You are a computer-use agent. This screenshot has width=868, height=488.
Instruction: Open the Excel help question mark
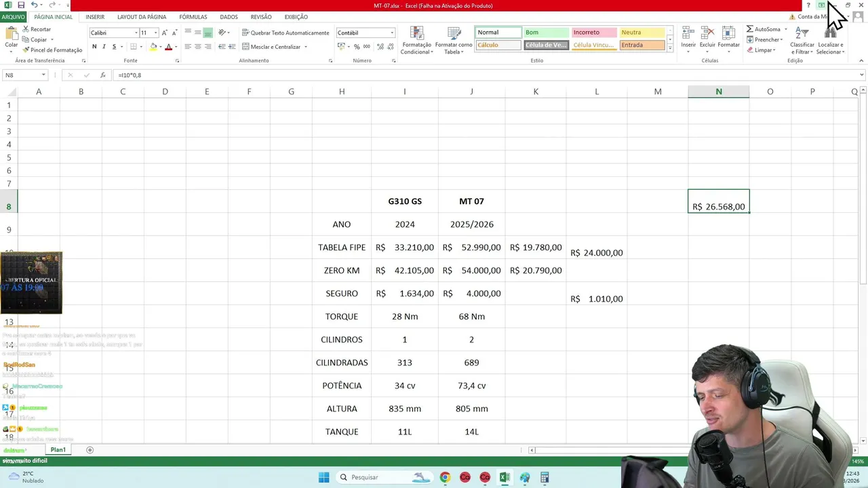tap(808, 5)
